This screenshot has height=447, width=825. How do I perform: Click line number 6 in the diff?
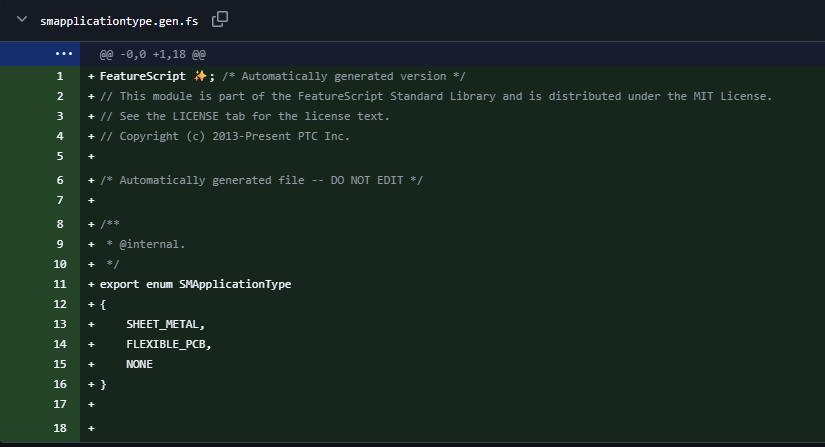pyautogui.click(x=60, y=180)
